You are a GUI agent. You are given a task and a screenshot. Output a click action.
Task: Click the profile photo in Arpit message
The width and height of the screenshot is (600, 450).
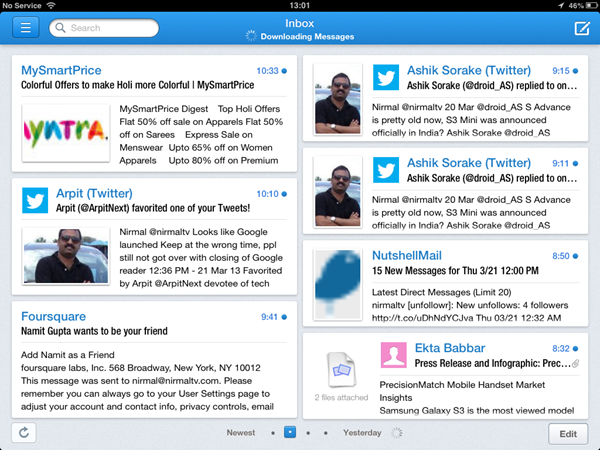point(66,256)
